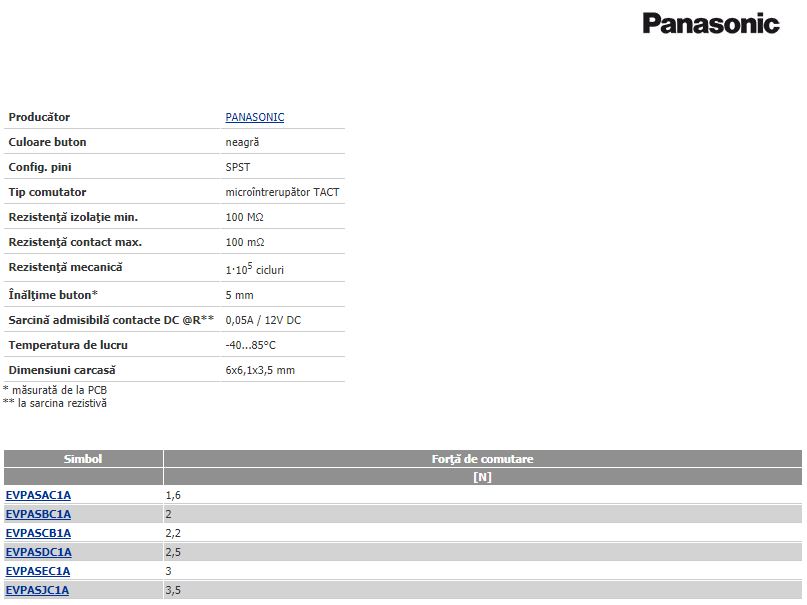Select the 5 mm value
This screenshot has width=807, height=605.
(239, 295)
